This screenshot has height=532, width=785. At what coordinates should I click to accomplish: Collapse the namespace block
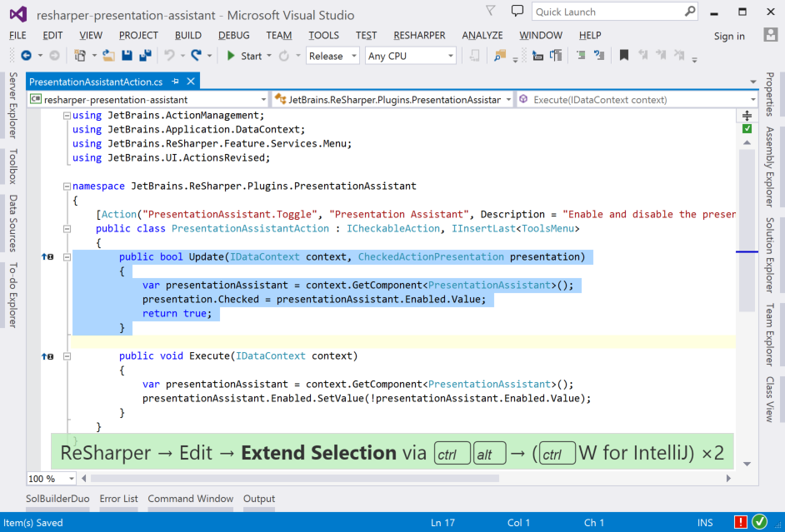[67, 186]
